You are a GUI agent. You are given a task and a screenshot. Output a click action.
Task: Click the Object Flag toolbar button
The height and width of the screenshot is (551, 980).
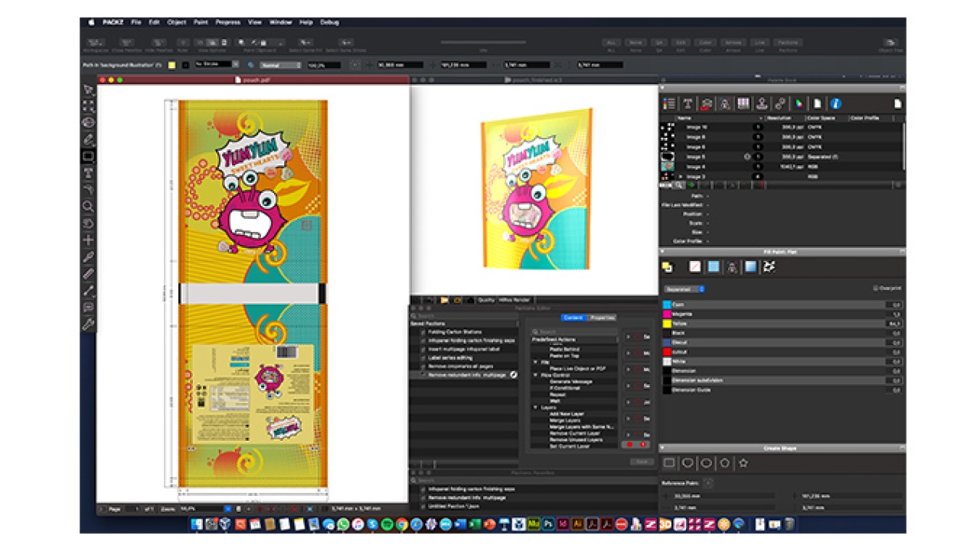click(x=890, y=44)
